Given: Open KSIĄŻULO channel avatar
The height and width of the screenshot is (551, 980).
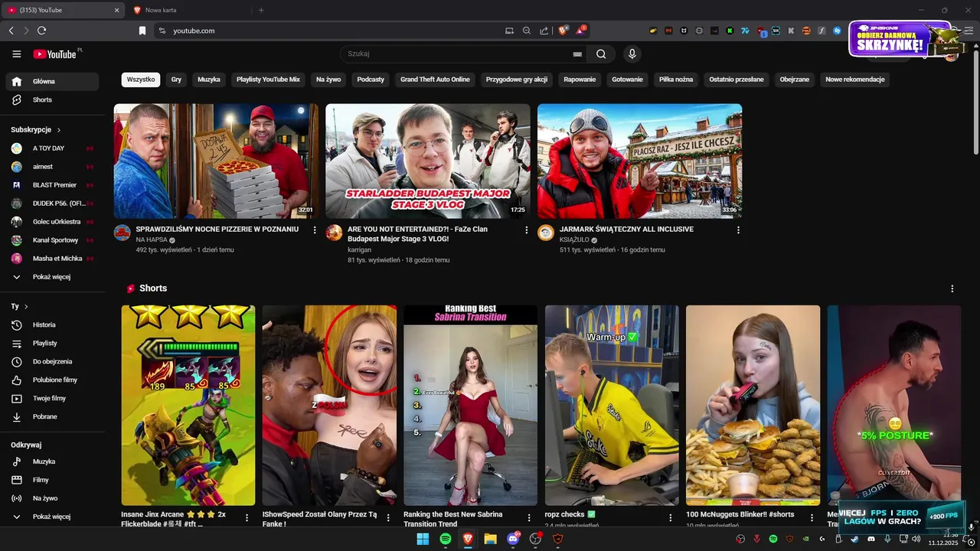Looking at the screenshot, I should point(546,233).
